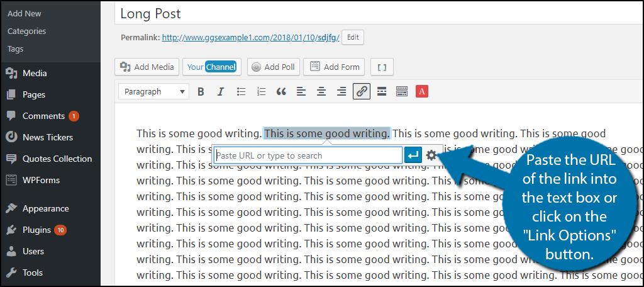
Task: Toggle the insert/edit link button
Action: point(362,92)
